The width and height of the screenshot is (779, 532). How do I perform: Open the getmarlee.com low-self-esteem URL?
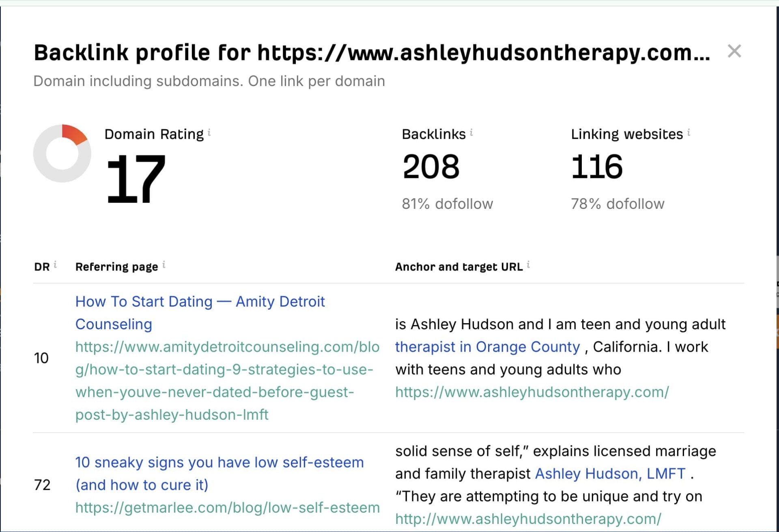227,507
